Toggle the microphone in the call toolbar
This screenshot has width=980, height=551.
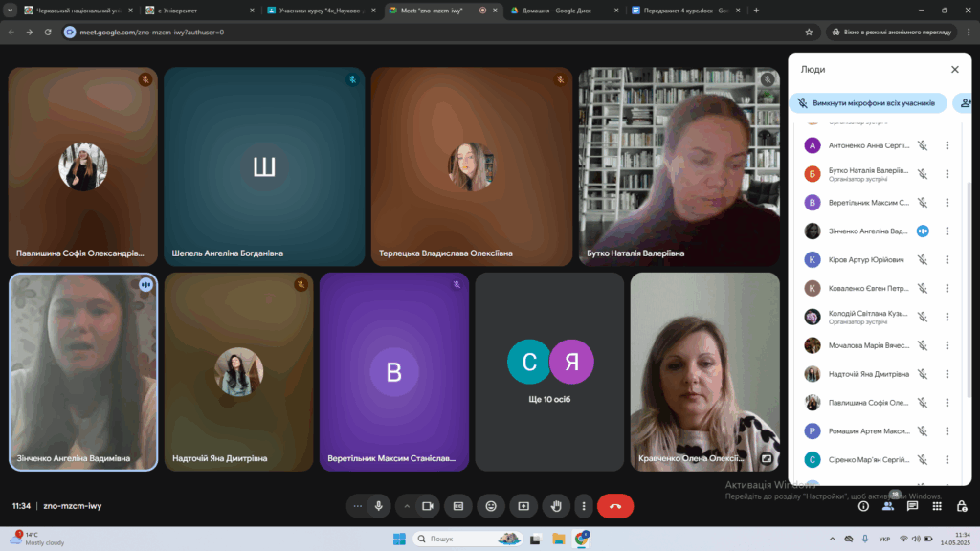click(380, 505)
